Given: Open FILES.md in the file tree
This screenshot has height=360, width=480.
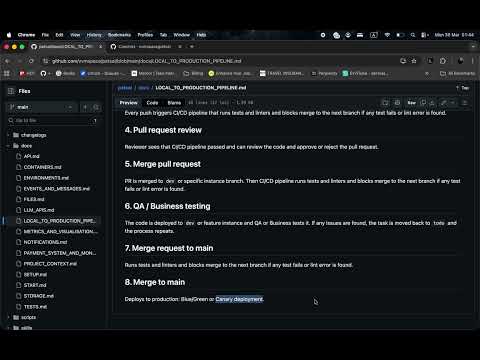Looking at the screenshot, I should pos(34,199).
